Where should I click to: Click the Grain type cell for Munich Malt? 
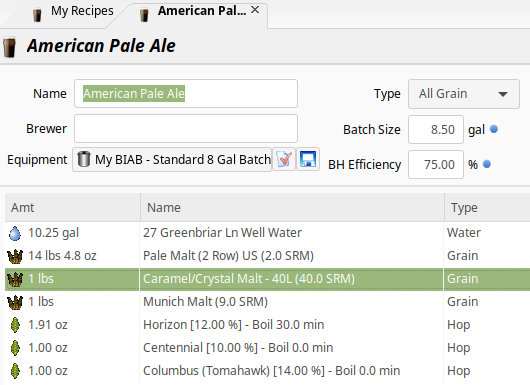point(462,302)
